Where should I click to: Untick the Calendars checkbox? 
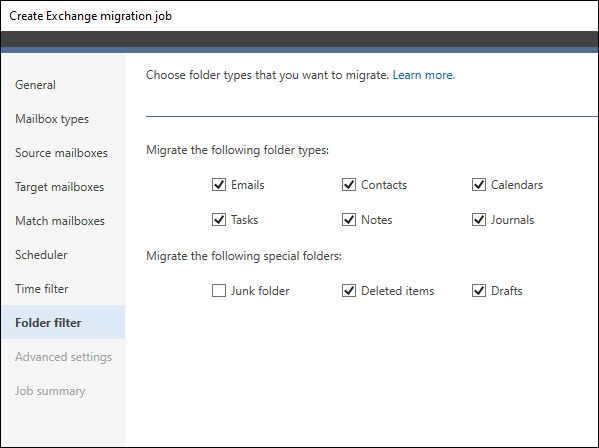pyautogui.click(x=479, y=185)
